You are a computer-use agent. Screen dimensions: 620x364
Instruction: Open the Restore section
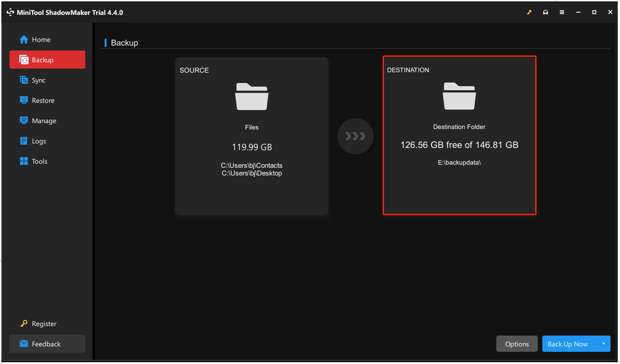tap(47, 101)
